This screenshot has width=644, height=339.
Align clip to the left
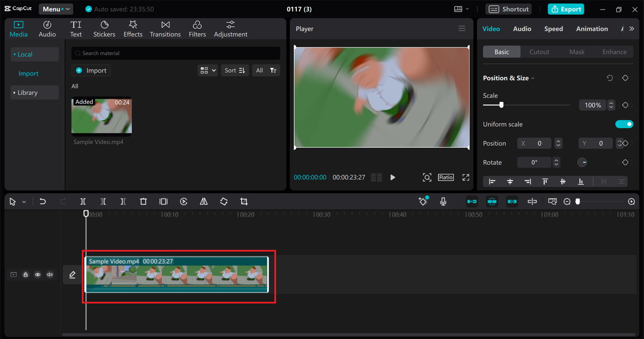tap(492, 182)
